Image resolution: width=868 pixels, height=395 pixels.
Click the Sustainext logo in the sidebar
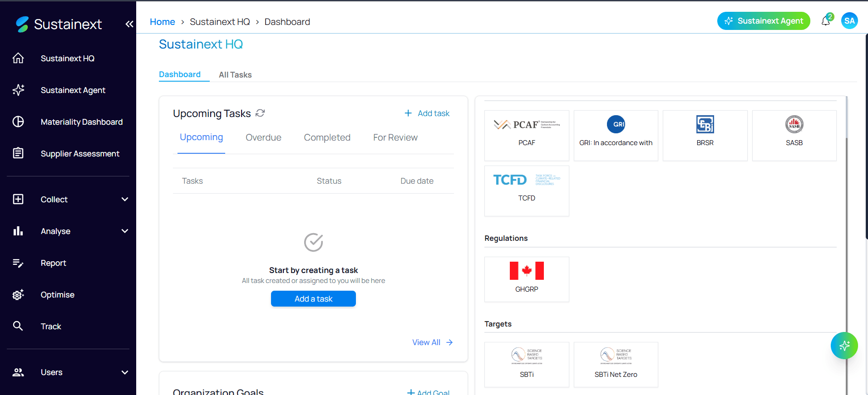[59, 24]
